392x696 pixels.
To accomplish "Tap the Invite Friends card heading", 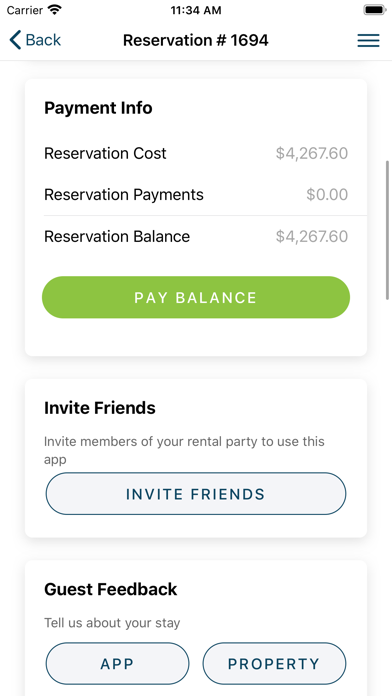I will pyautogui.click(x=100, y=408).
